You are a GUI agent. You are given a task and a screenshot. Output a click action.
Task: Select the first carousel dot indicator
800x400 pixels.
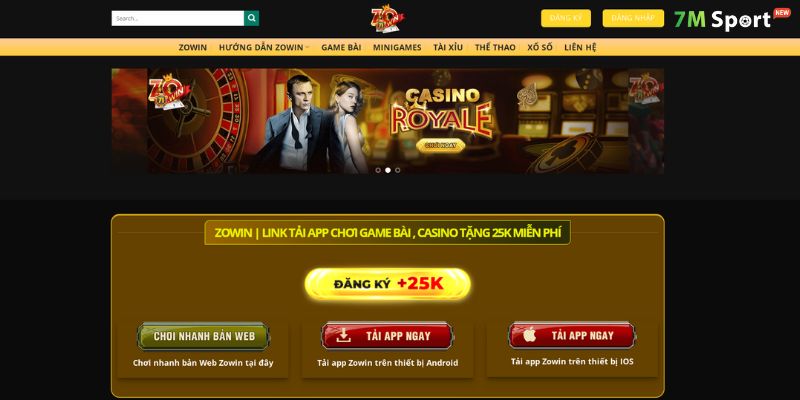[378, 170]
